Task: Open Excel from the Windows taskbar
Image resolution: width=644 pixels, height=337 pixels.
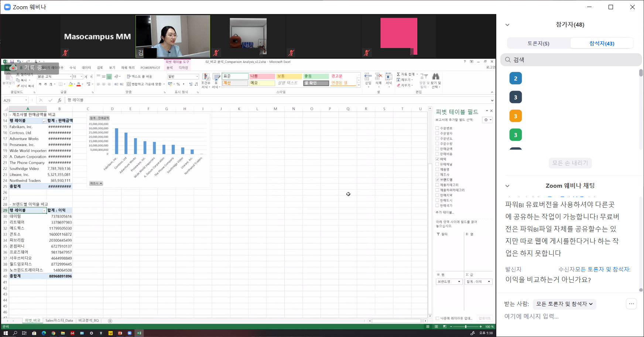Action: pyautogui.click(x=139, y=333)
